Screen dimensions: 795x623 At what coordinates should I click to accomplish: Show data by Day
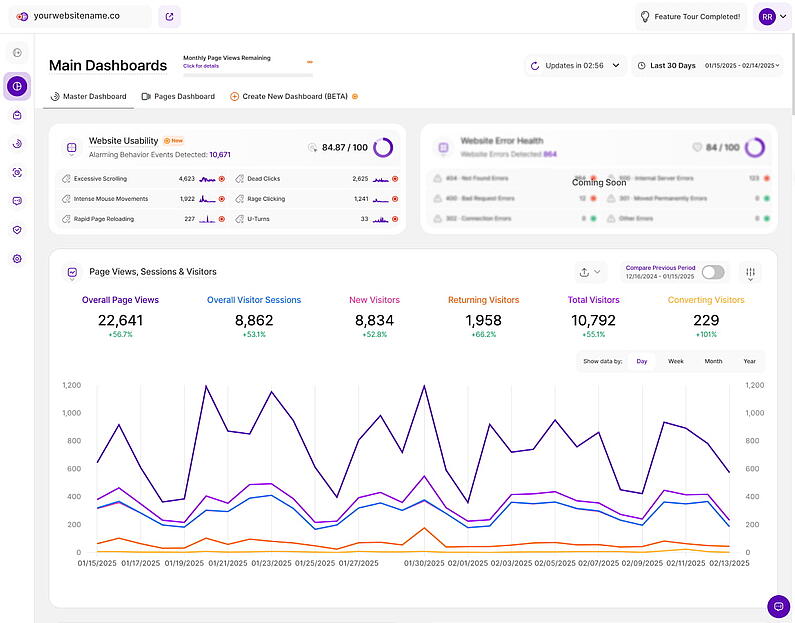pos(642,361)
